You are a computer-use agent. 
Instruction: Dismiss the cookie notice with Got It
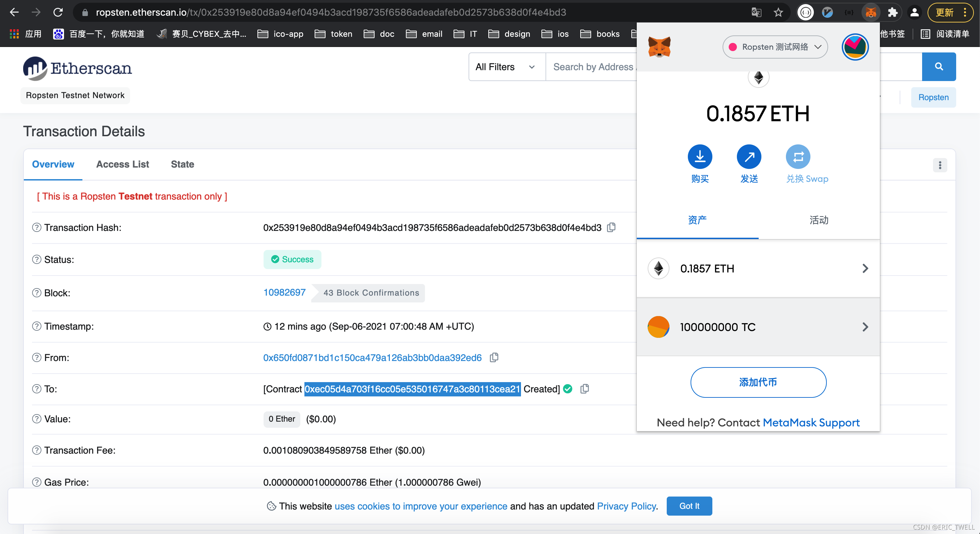[689, 506]
